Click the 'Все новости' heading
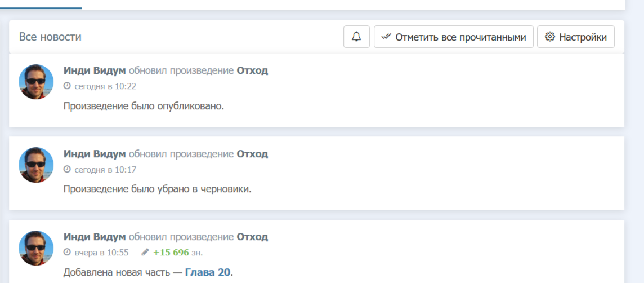This screenshot has width=644, height=283. pos(50,37)
